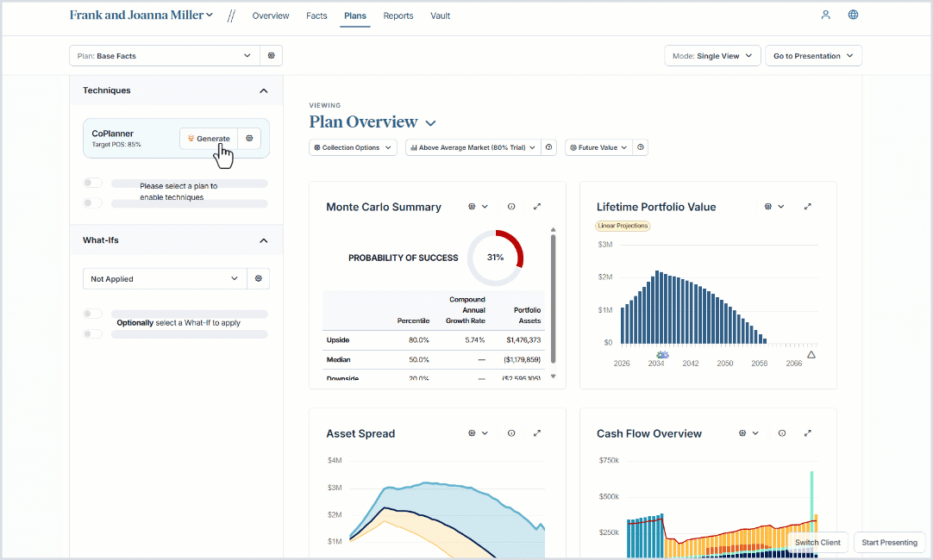The width and height of the screenshot is (933, 560).
Task: Open the Lifetime Portfolio Value settings gear
Action: pyautogui.click(x=768, y=206)
